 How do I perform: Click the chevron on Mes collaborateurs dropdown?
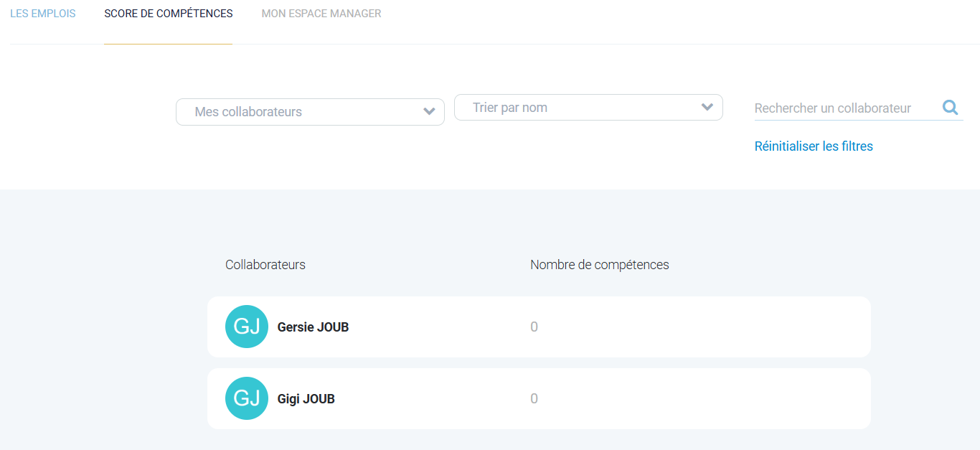click(x=429, y=111)
